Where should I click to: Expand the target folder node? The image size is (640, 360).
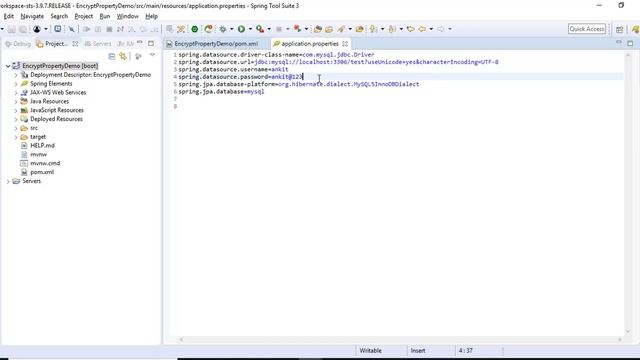point(16,137)
